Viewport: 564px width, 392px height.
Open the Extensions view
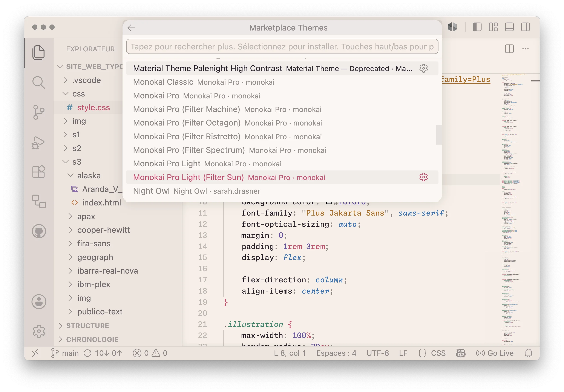(38, 171)
